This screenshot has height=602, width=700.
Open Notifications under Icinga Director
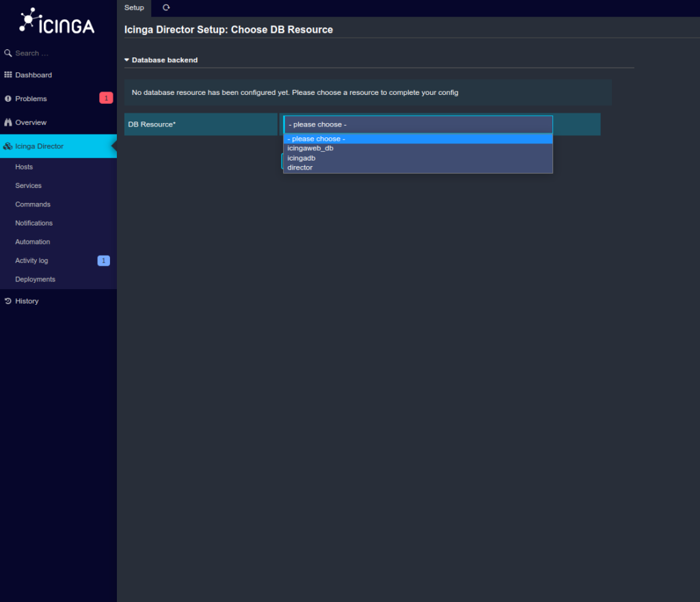(59, 223)
